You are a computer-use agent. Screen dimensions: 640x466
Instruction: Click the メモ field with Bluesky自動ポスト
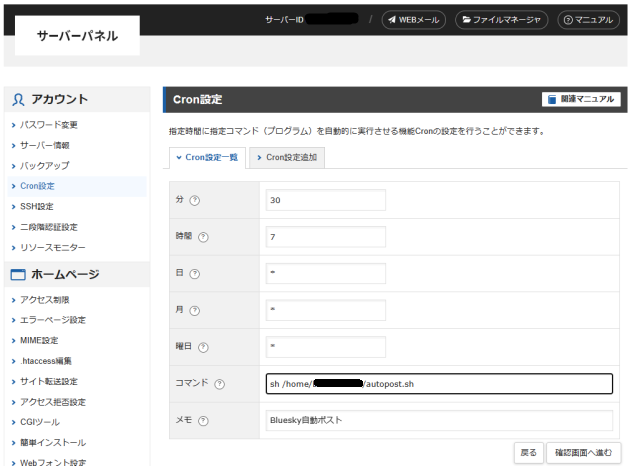click(x=439, y=420)
